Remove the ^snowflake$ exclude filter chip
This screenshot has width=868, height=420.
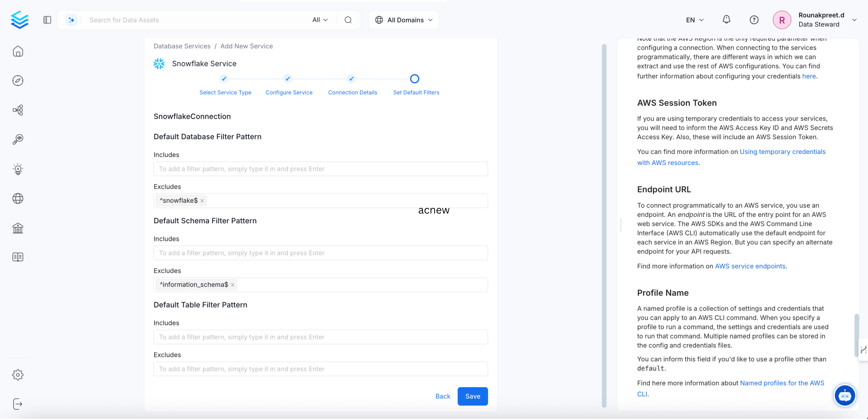coord(202,200)
